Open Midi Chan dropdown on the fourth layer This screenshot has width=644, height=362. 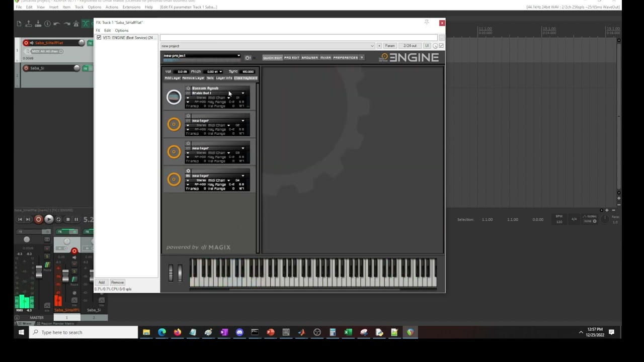pos(228,180)
